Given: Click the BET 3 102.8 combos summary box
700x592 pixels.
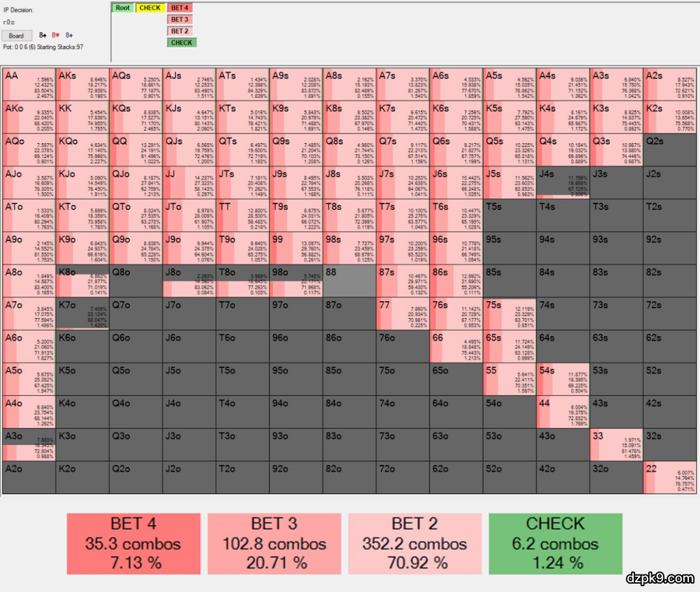Looking at the screenshot, I should click(273, 543).
